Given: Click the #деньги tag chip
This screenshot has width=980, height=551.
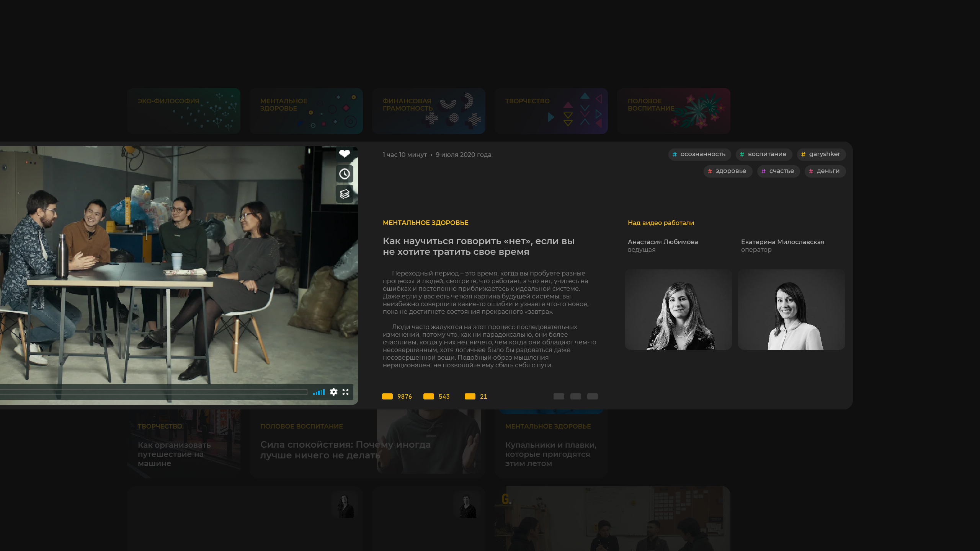Looking at the screenshot, I should [x=825, y=171].
